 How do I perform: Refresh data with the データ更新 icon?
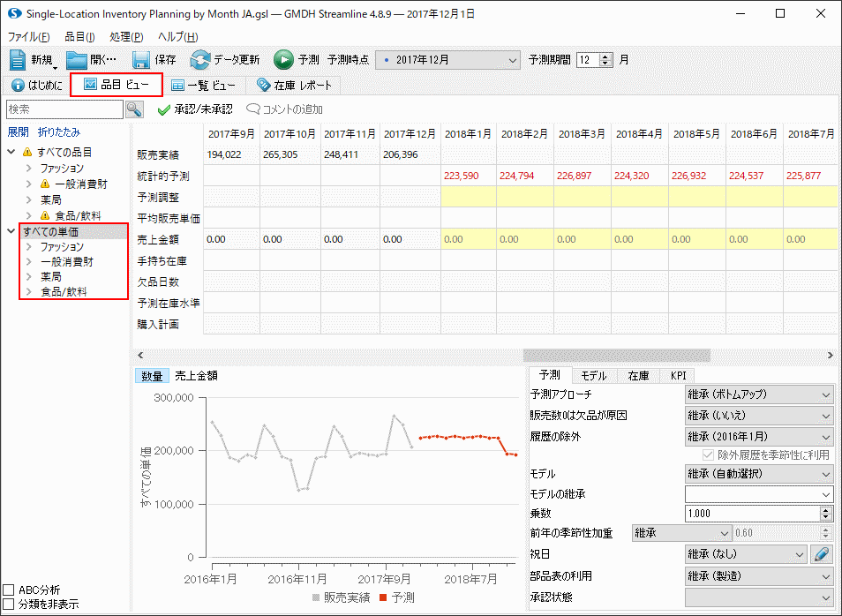200,60
